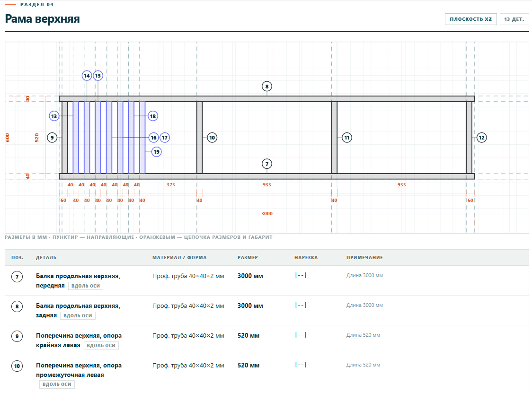Click the ПЛОСКОСТЬ XZ badge

470,19
